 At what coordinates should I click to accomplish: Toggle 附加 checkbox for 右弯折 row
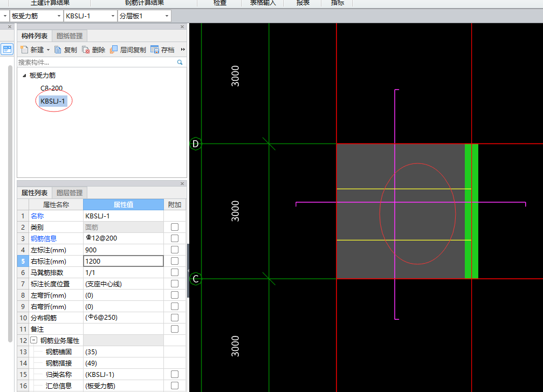pos(175,306)
